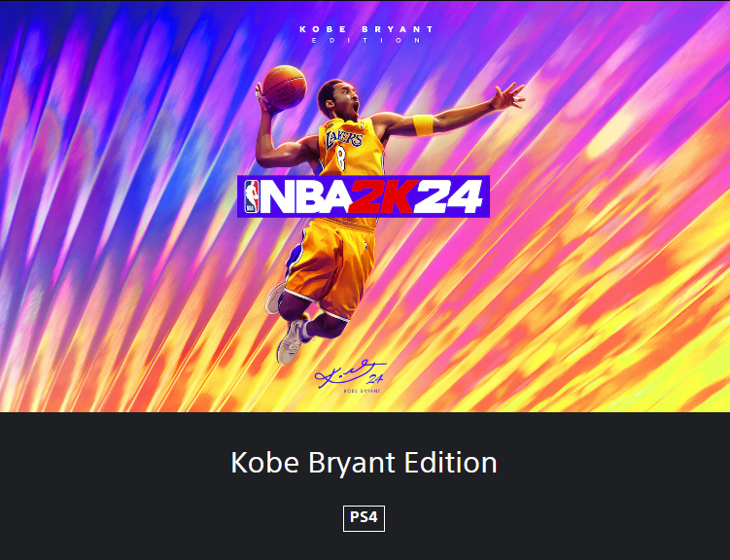
Task: Click the 24 beside the signature
Action: click(374, 380)
